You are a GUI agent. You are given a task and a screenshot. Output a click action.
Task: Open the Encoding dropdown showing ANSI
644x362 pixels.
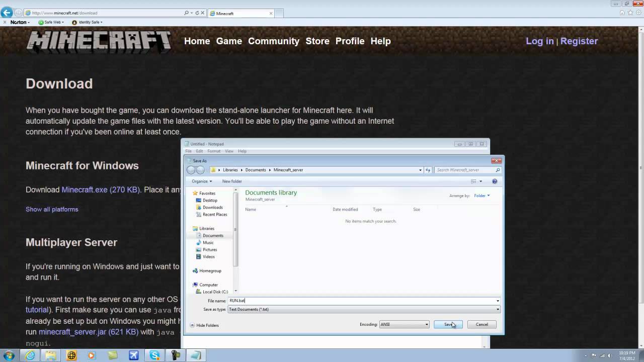tap(404, 324)
